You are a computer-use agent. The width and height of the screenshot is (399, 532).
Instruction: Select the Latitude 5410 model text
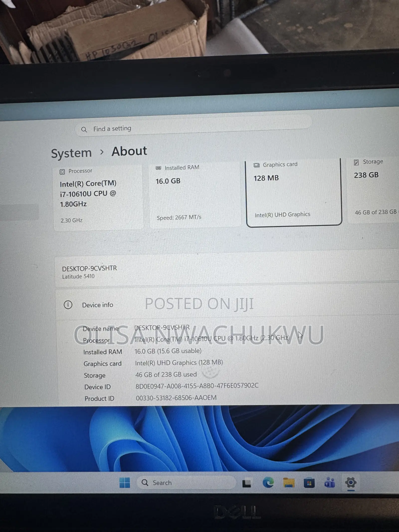tap(78, 276)
